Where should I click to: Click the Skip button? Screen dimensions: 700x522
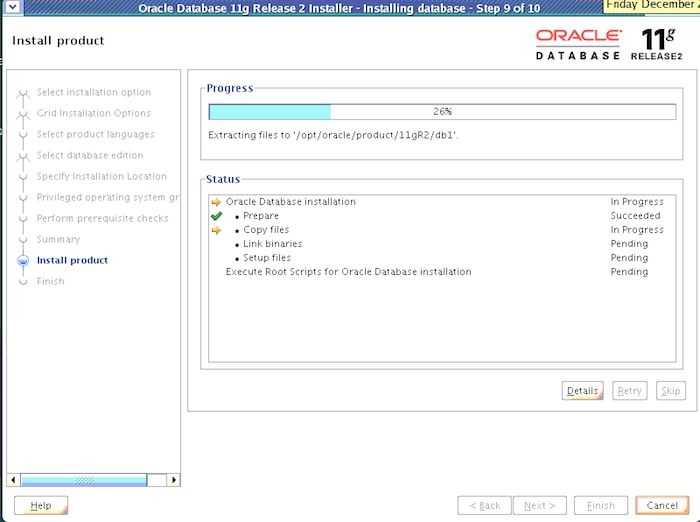click(671, 391)
